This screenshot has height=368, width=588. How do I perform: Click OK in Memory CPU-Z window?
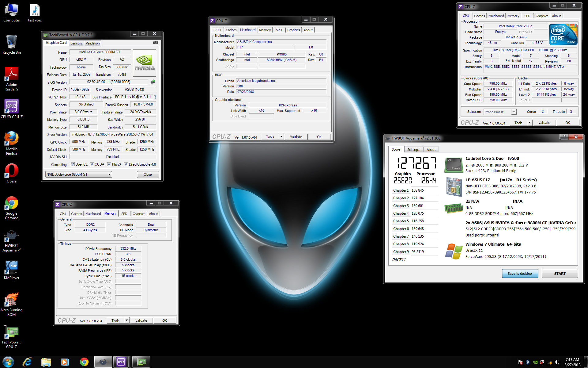pos(164,320)
